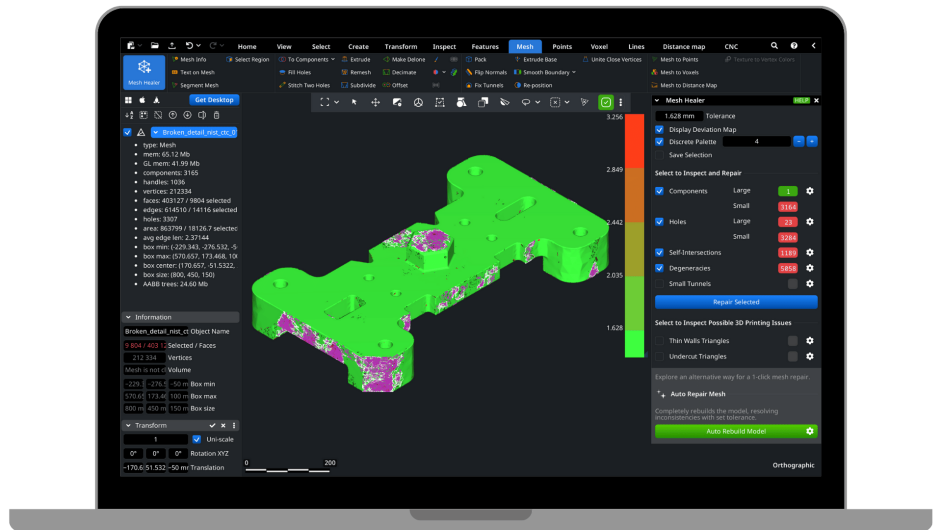Viewport: 942px width, 530px height.
Task: Open the Voxel tab
Action: point(599,46)
